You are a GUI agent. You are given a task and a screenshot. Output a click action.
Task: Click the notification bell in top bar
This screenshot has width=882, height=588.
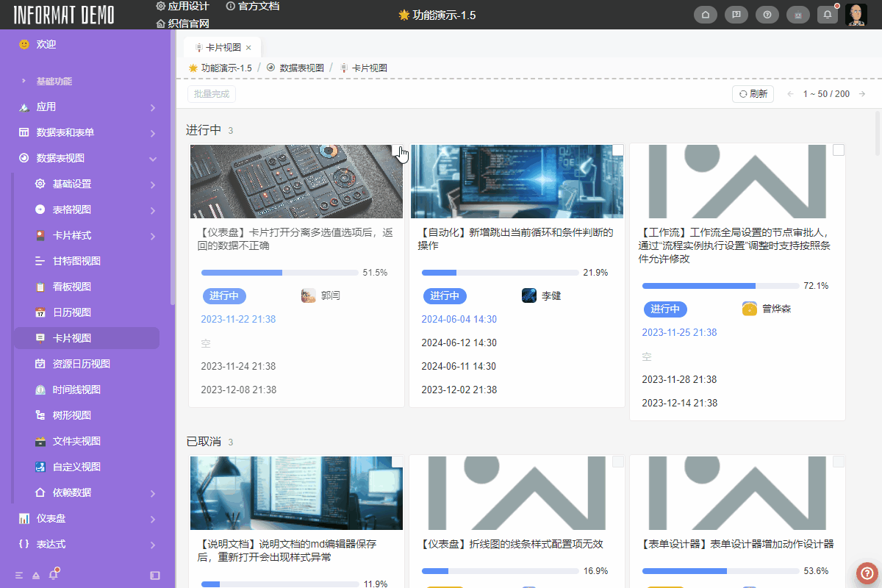pyautogui.click(x=828, y=14)
